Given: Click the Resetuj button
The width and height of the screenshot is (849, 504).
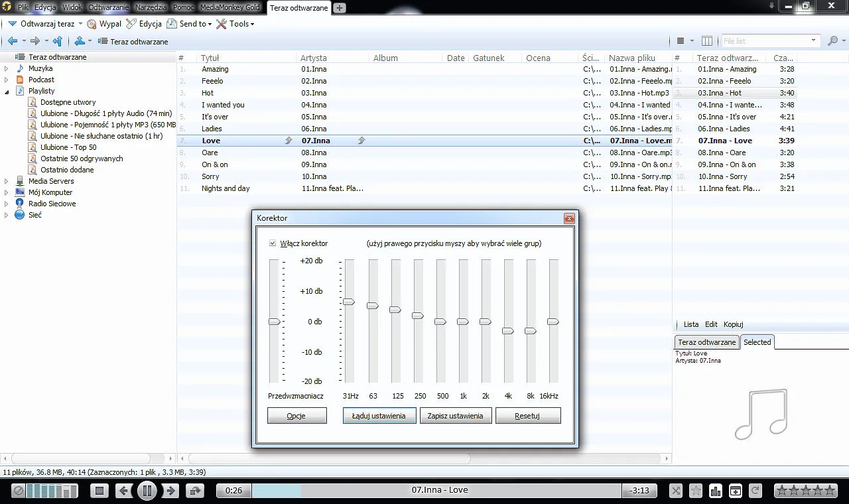Looking at the screenshot, I should pos(528,416).
